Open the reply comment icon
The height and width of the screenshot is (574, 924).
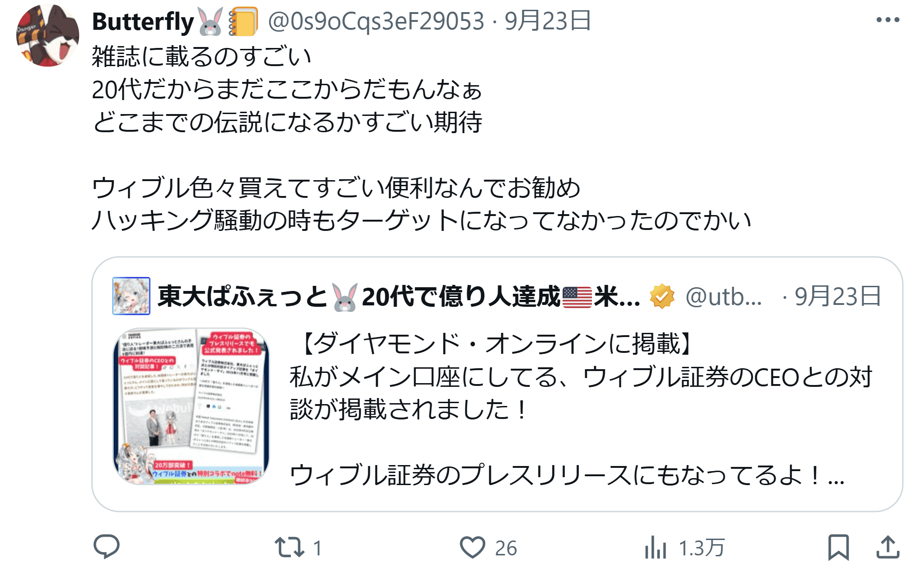pos(107,547)
